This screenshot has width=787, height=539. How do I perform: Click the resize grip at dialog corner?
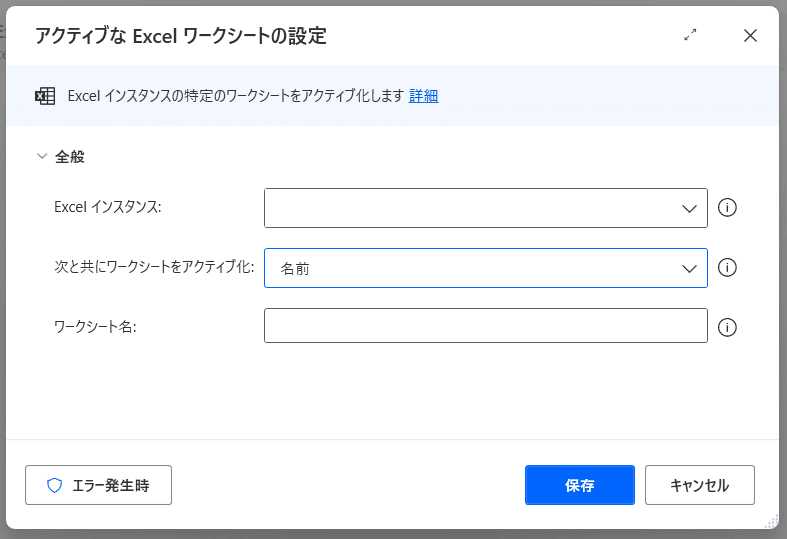771,520
